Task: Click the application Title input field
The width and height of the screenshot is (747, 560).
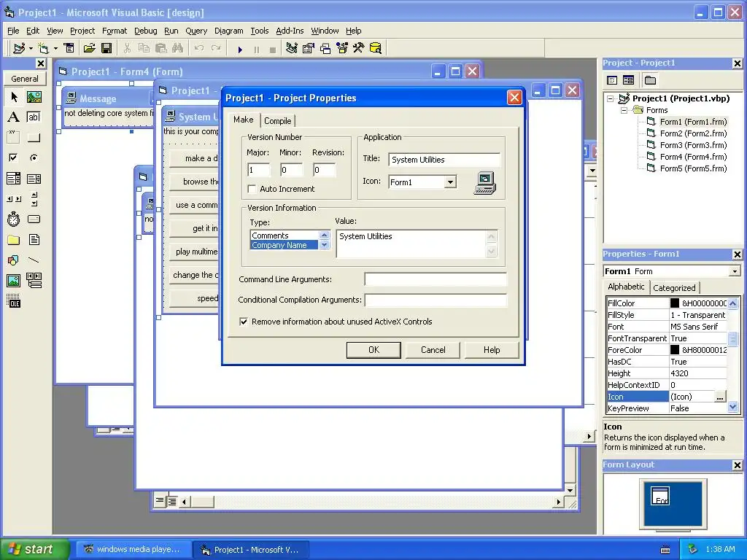Action: point(444,160)
